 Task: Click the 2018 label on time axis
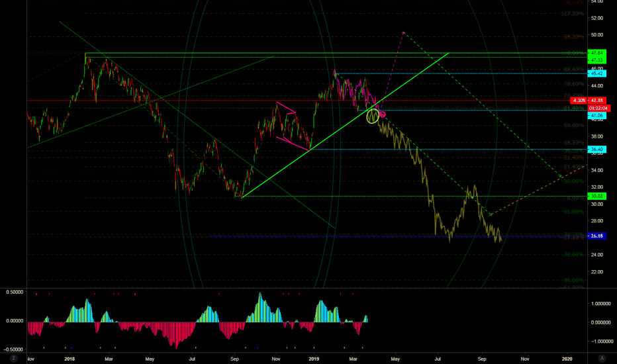(70, 359)
